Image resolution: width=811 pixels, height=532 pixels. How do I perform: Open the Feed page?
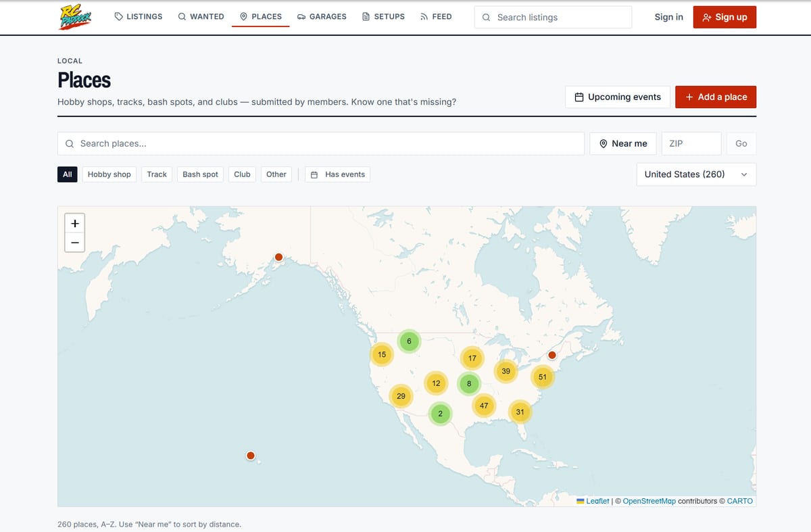(x=436, y=17)
